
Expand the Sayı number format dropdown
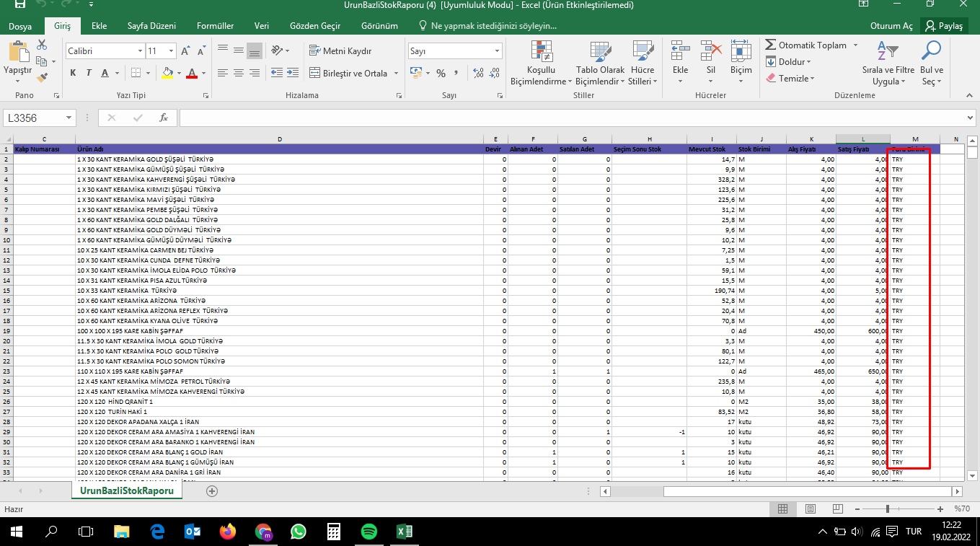497,51
